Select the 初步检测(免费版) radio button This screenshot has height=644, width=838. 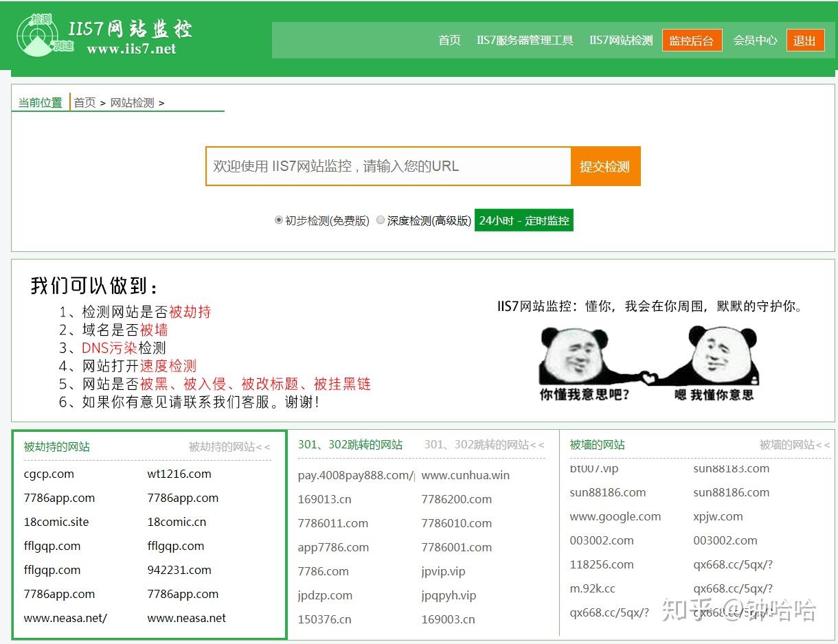[x=280, y=220]
